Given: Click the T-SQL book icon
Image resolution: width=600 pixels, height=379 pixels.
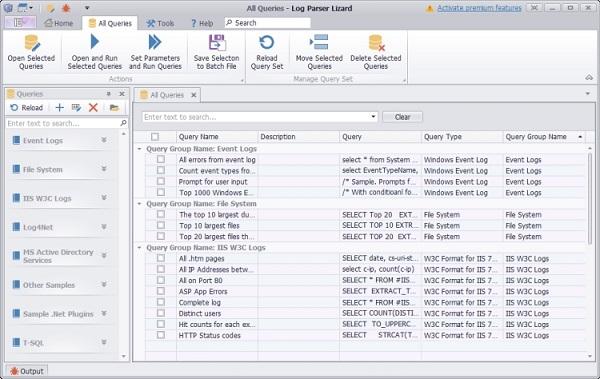Looking at the screenshot, I should point(16,342).
